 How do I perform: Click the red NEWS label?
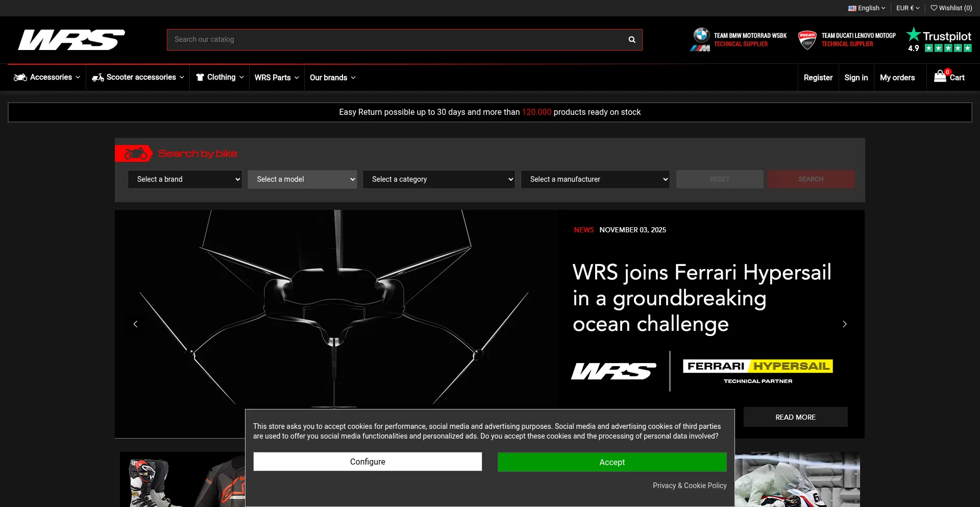click(583, 230)
